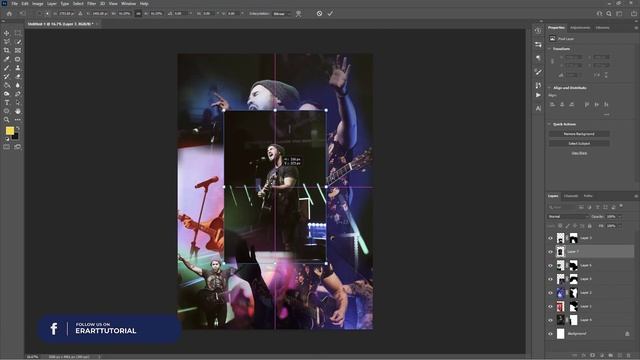The width and height of the screenshot is (640, 360).
Task: Select the Brush tool
Action: tap(7, 68)
